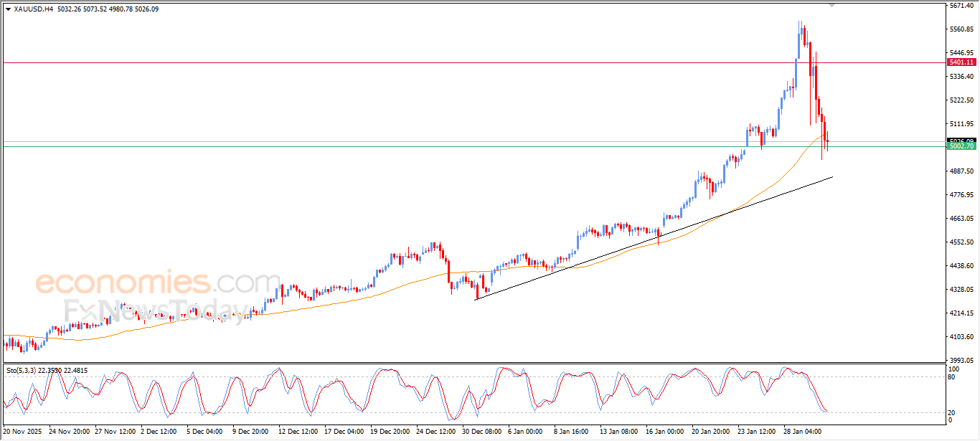Click the 5 Dec 04:00 time label

(205, 432)
